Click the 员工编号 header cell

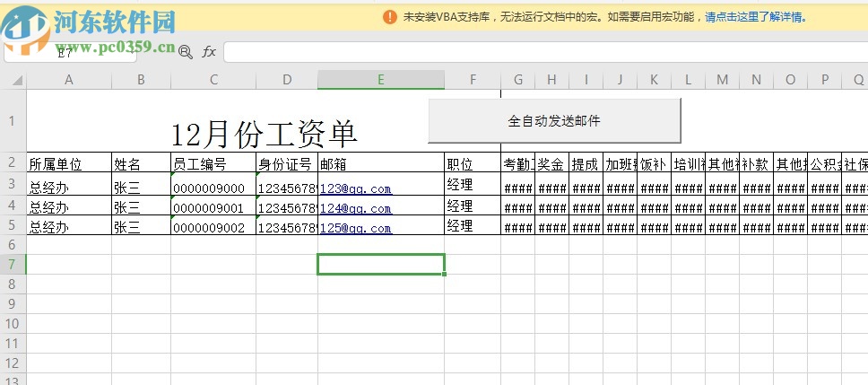(213, 162)
